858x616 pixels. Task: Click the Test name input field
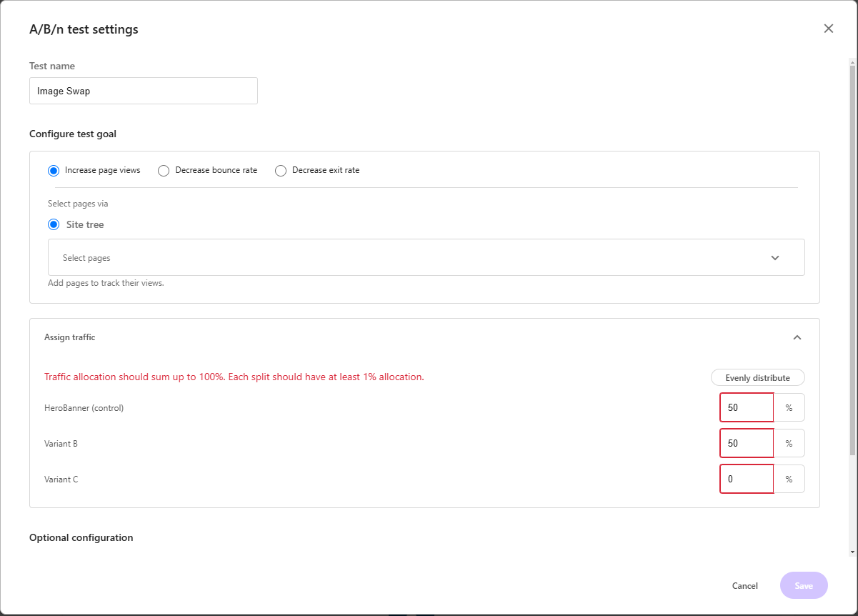click(144, 91)
